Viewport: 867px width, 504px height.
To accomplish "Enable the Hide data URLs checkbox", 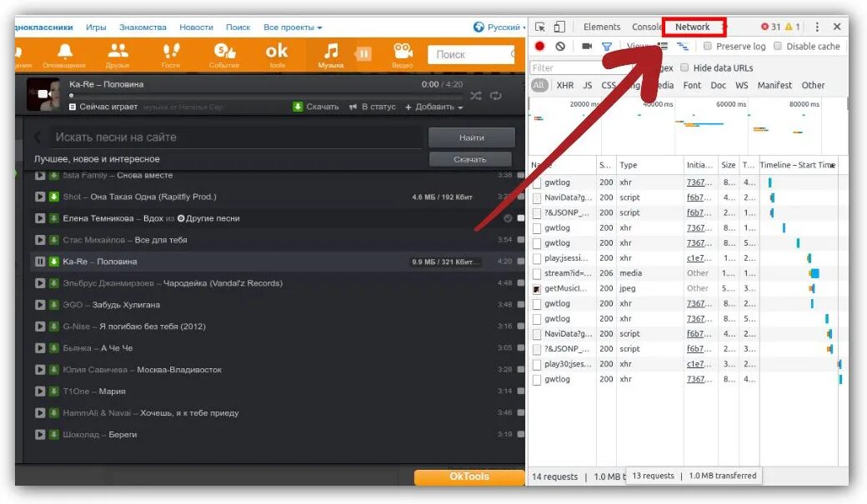I will (x=684, y=68).
